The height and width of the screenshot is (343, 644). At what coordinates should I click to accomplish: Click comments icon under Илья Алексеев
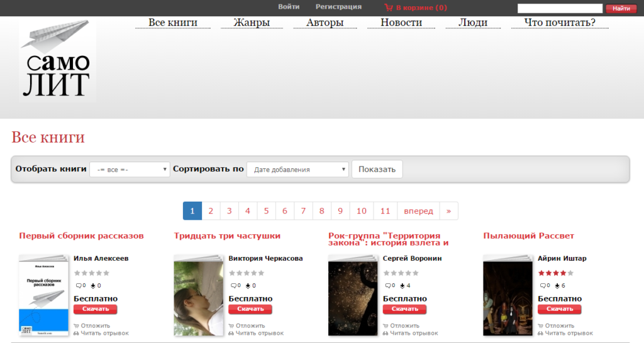(x=77, y=286)
